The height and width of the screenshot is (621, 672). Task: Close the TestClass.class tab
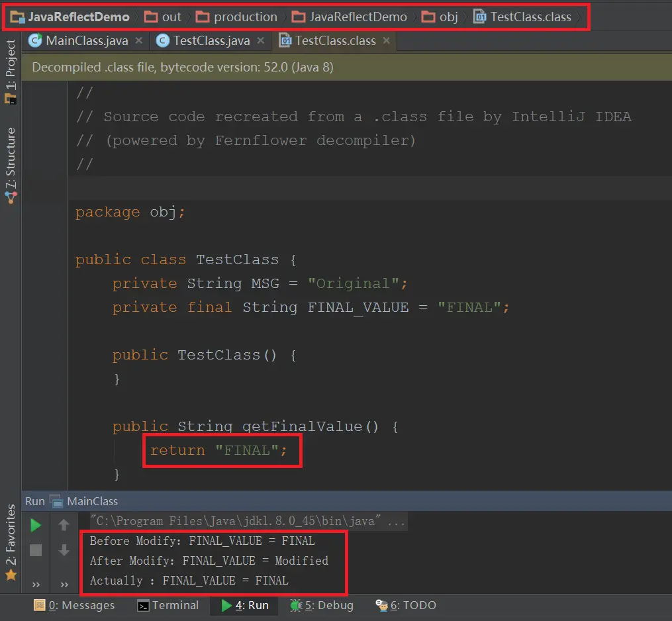tap(386, 40)
